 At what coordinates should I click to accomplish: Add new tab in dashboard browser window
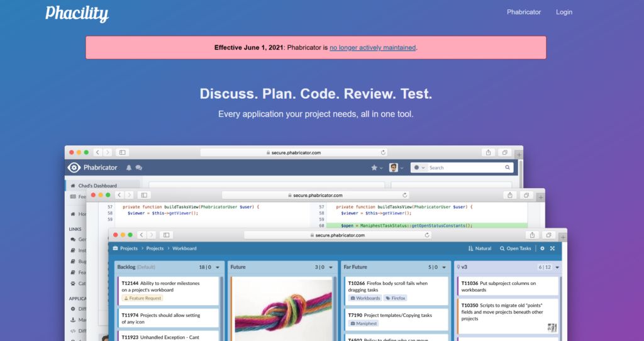click(519, 155)
